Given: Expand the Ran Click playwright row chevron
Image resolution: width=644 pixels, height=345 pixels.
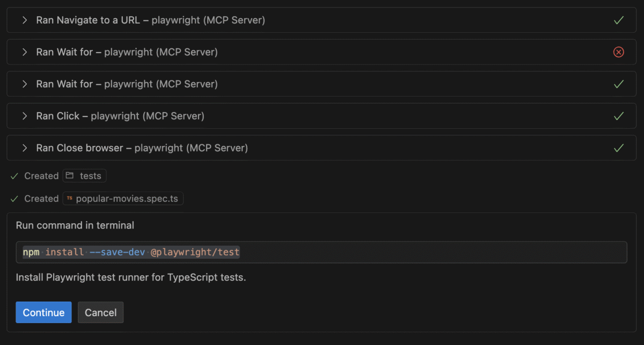Looking at the screenshot, I should (x=24, y=116).
